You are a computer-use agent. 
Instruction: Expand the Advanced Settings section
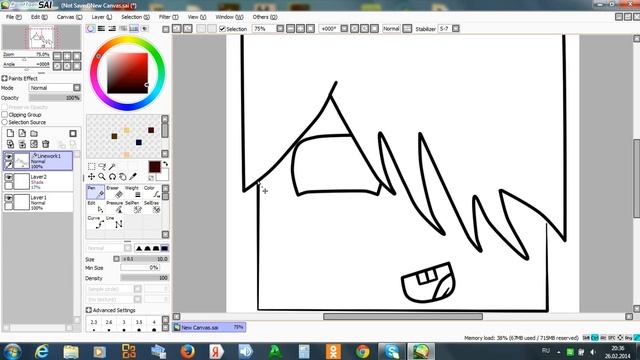coord(89,310)
